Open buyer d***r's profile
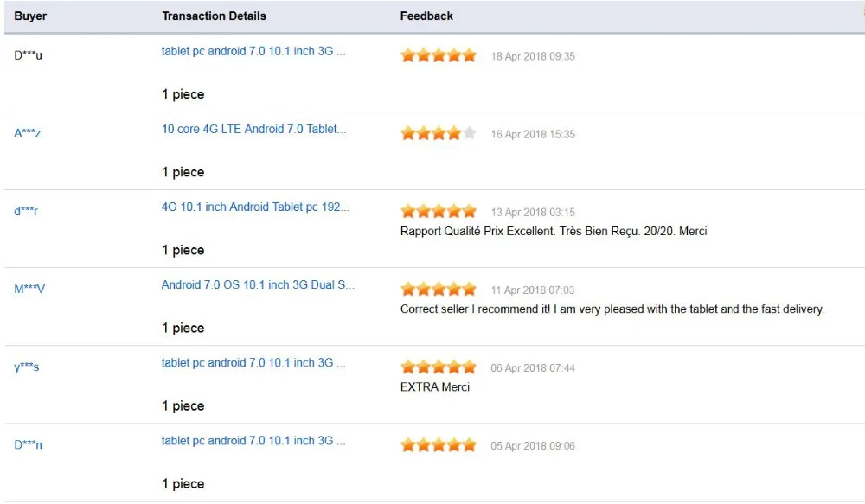Viewport: 865px width, 504px height. point(26,211)
